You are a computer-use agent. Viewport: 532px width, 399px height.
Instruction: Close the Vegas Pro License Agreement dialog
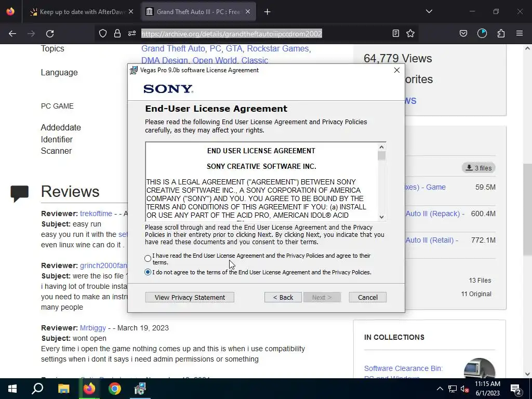pyautogui.click(x=396, y=70)
